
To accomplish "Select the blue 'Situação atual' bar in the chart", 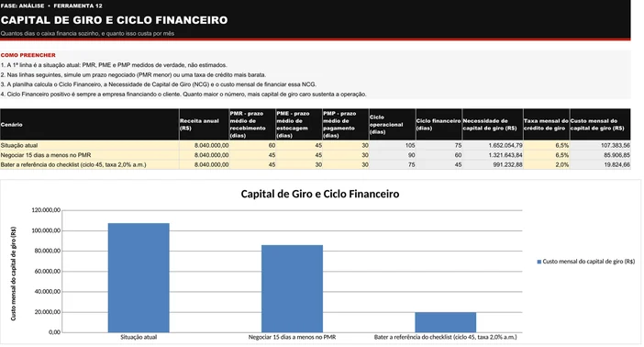I will pos(139,277).
